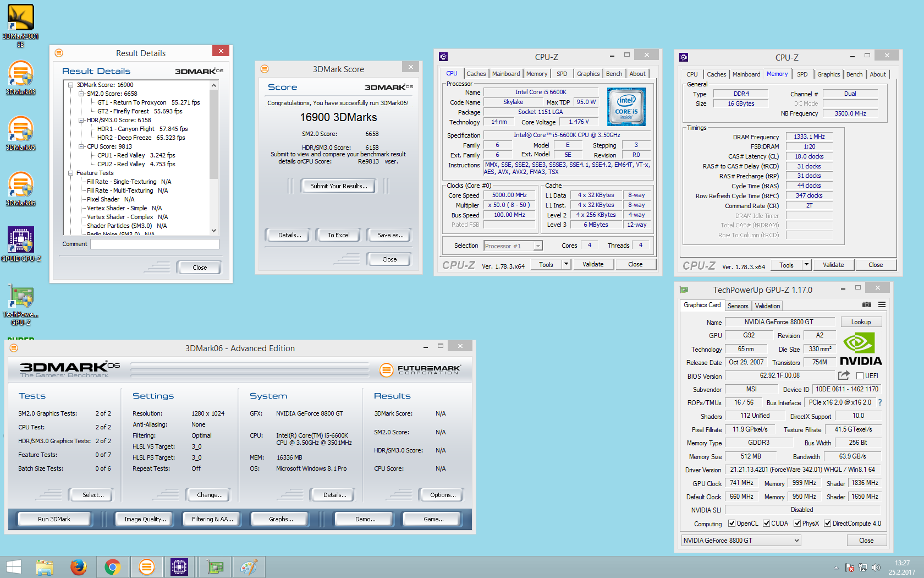
Task: Open SPD tab in right CPU-Z window
Action: (x=802, y=74)
